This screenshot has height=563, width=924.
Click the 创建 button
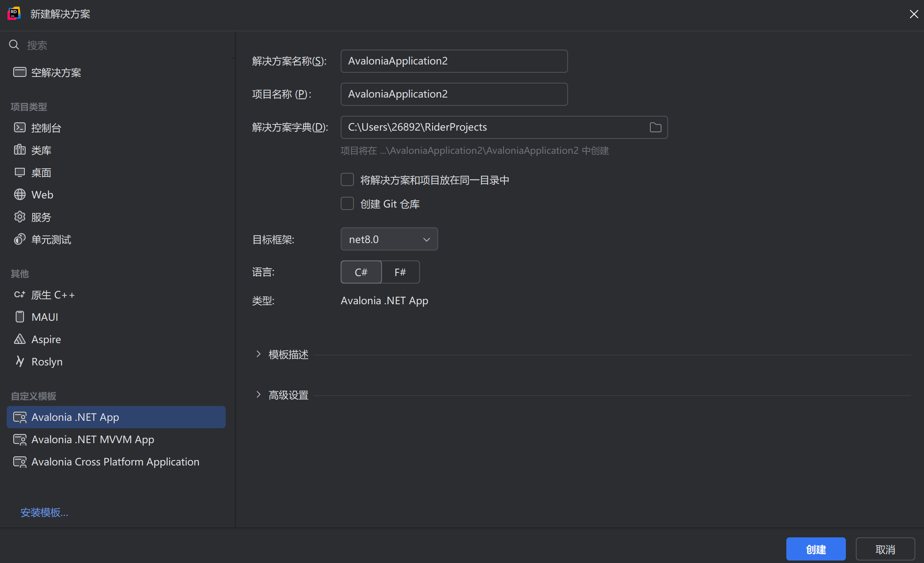(816, 549)
